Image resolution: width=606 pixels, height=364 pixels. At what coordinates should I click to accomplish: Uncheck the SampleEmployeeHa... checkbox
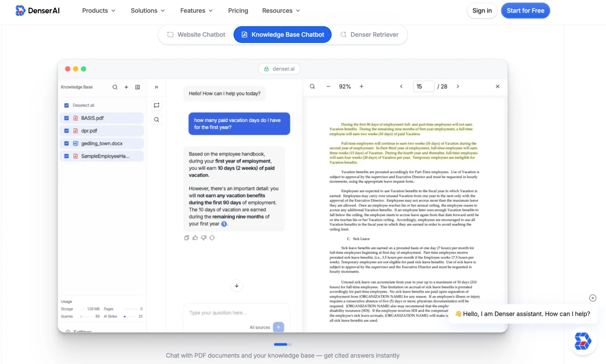(x=67, y=156)
